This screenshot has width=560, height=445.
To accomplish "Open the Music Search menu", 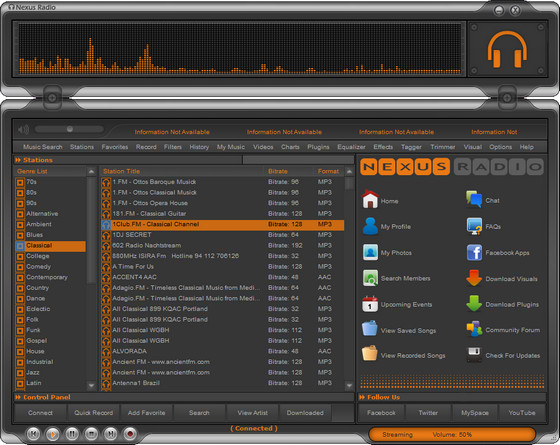I will tap(42, 147).
